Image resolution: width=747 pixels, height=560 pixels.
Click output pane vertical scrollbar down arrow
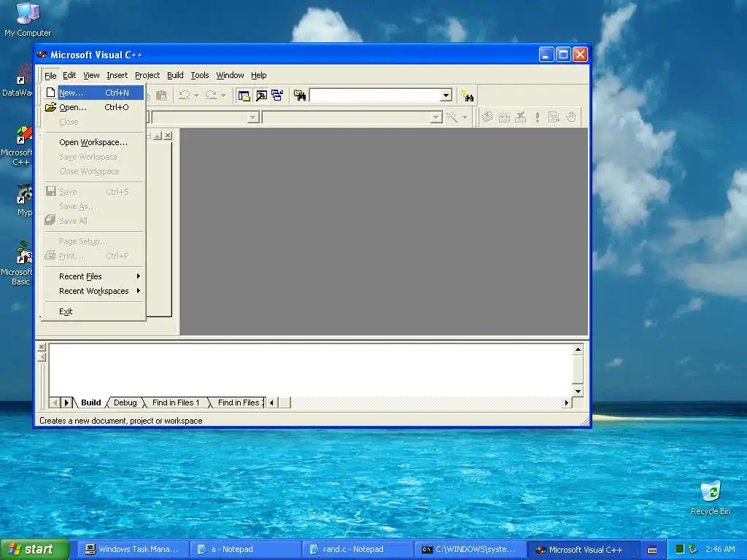coord(578,392)
